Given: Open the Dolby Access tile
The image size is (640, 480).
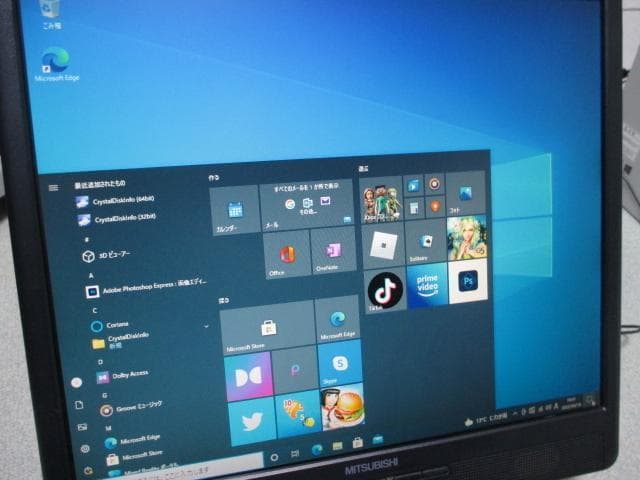Looking at the screenshot, I should pos(249,376).
